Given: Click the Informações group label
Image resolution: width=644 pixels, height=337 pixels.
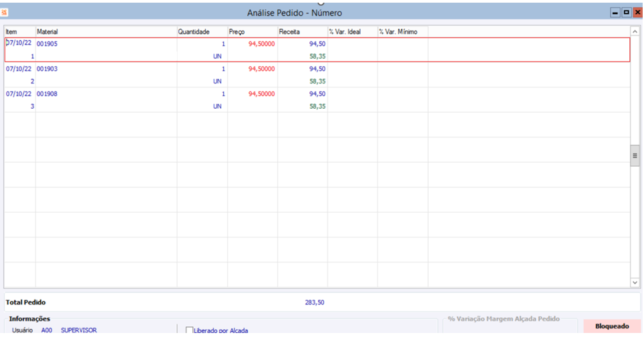Looking at the screenshot, I should click(29, 319).
